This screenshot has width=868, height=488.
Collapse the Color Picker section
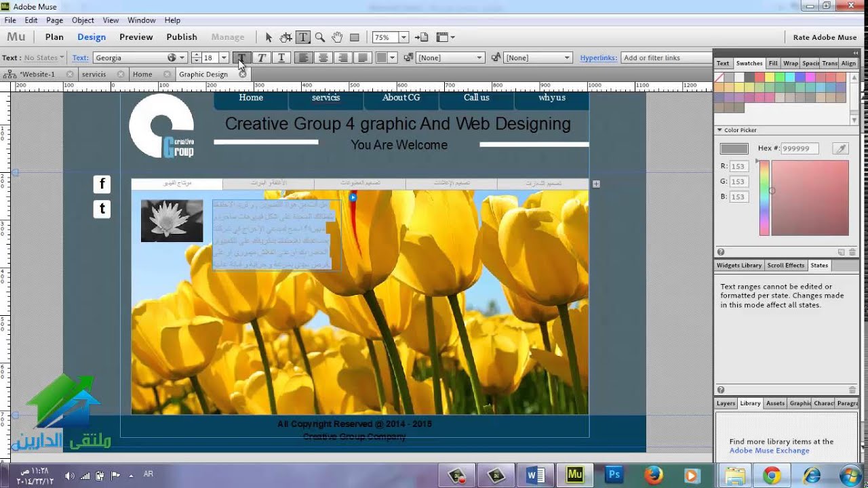point(719,130)
